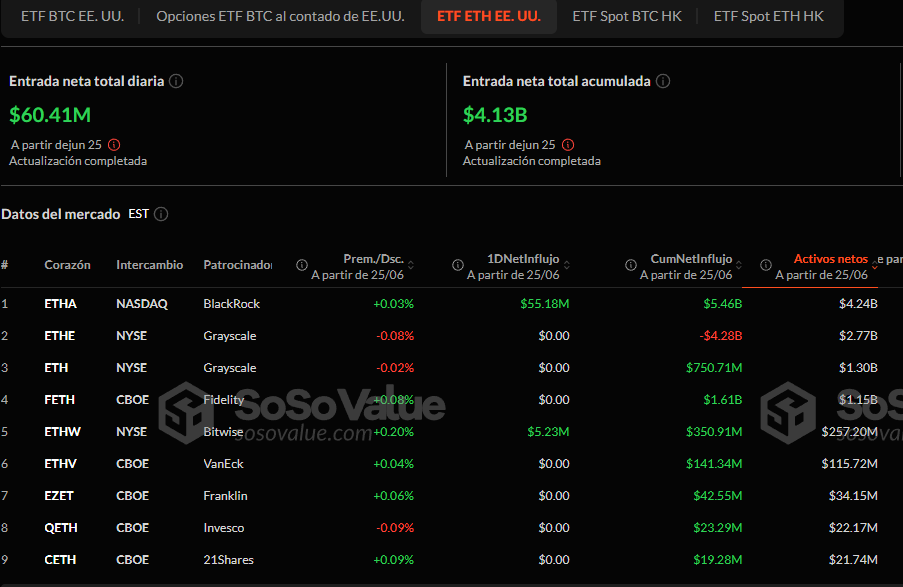Click the +0.20% premium value

coord(393,431)
